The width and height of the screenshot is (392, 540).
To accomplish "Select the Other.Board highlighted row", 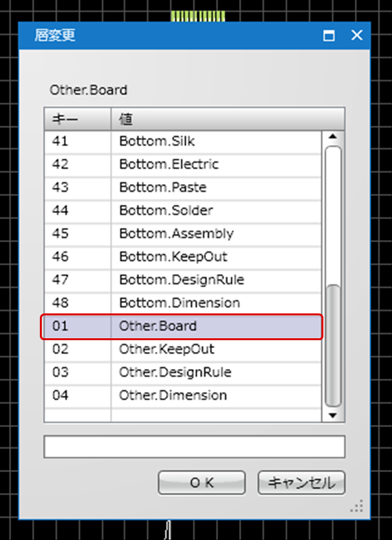I will [183, 326].
